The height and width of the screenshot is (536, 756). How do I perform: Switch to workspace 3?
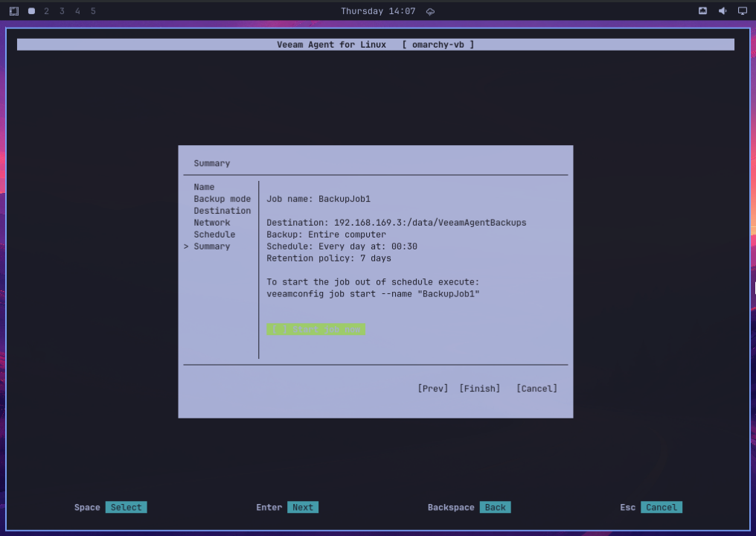point(62,11)
